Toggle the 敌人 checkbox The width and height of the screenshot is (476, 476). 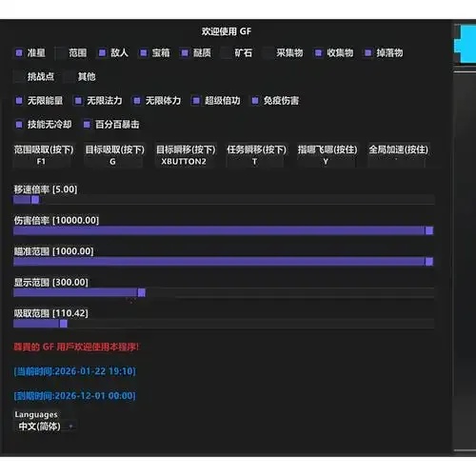[x=102, y=52]
